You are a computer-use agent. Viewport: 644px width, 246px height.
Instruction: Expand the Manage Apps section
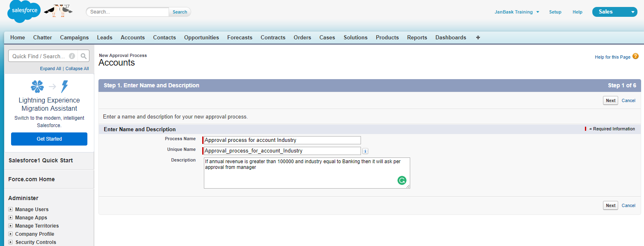point(11,218)
